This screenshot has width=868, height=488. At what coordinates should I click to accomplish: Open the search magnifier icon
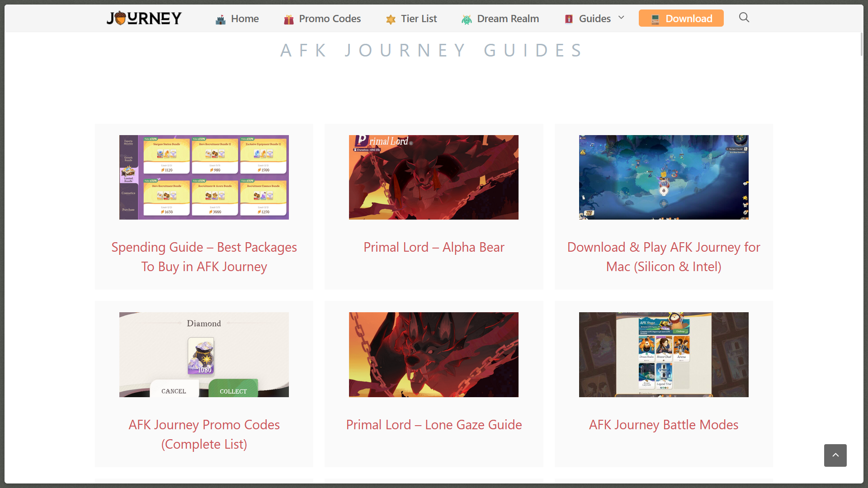tap(744, 18)
